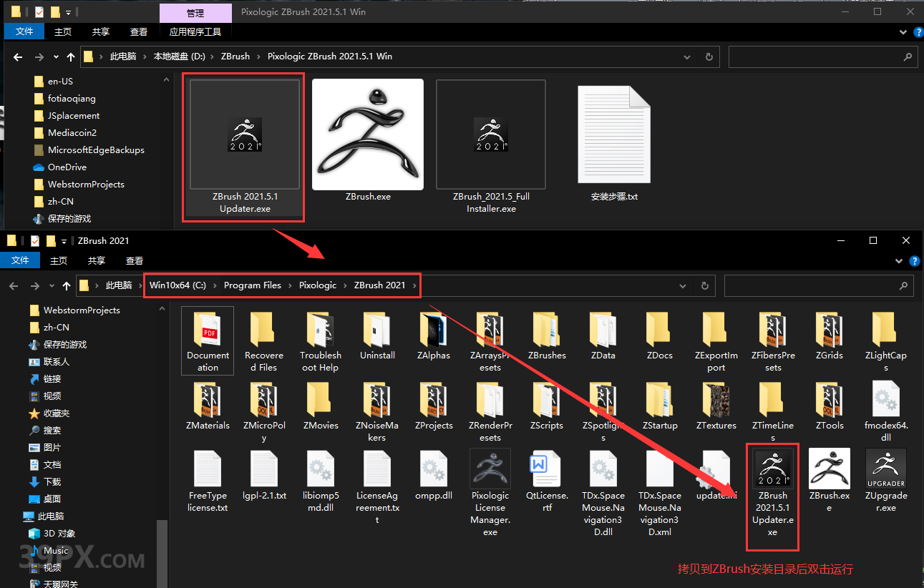Go up one level in ZBrush 2021 window

[66, 285]
